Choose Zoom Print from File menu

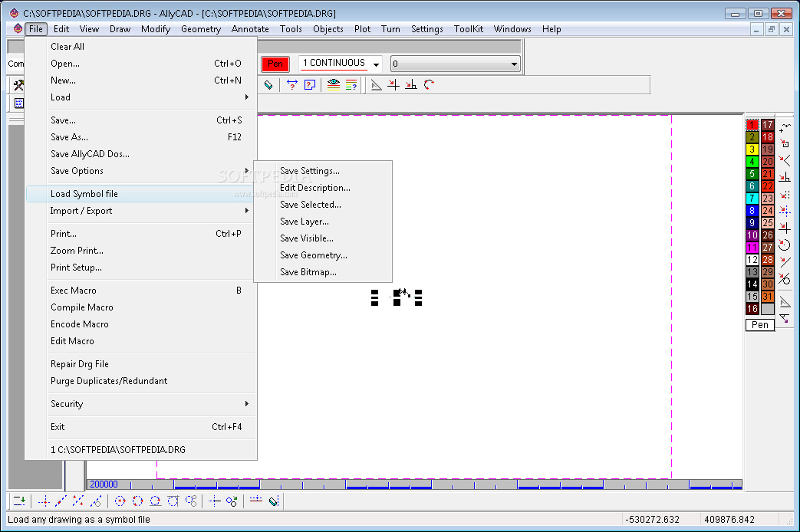click(141, 251)
